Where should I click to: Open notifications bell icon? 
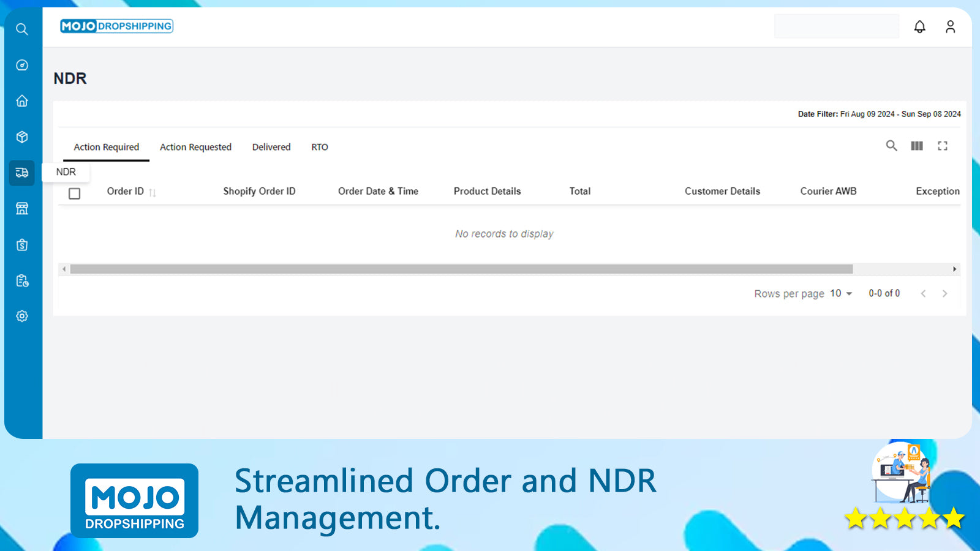click(x=919, y=26)
